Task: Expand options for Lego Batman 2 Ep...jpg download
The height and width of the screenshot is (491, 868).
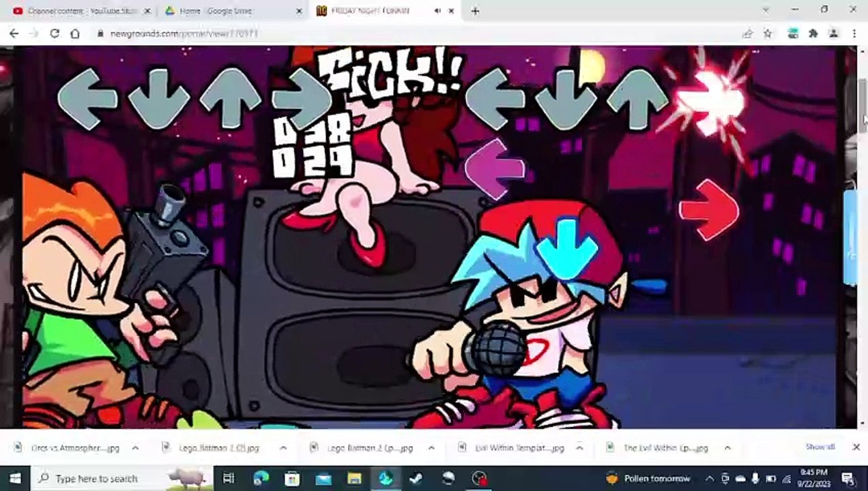Action: [431, 448]
